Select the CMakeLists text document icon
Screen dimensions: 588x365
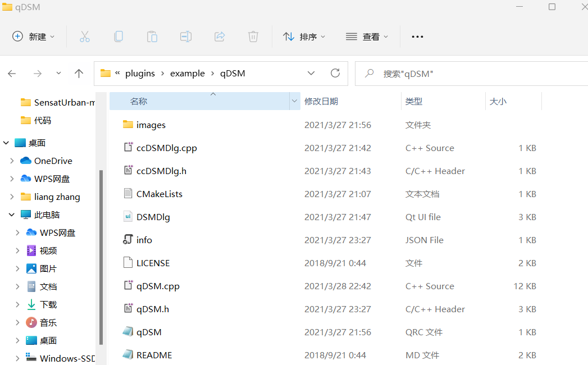pyautogui.click(x=128, y=194)
